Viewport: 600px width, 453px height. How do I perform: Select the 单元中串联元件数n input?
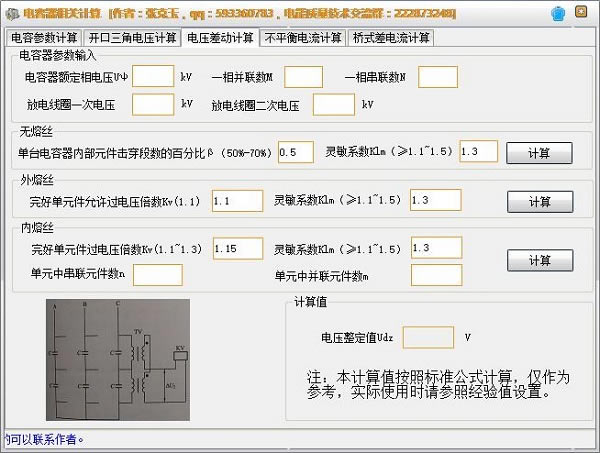pos(158,274)
